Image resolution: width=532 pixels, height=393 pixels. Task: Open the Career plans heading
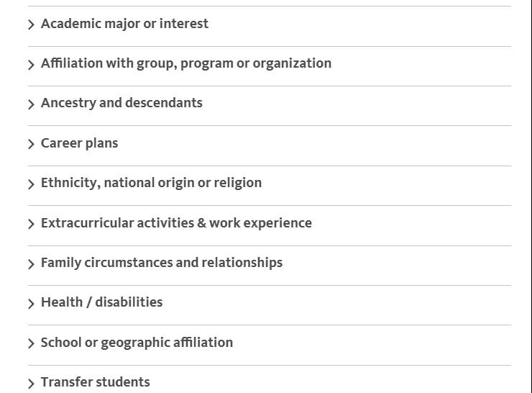click(x=79, y=143)
